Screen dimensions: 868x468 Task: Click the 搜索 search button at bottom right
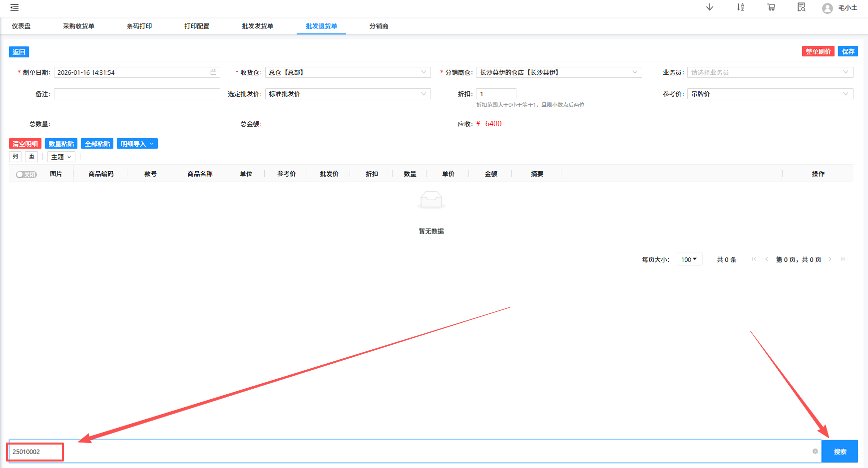(840, 451)
